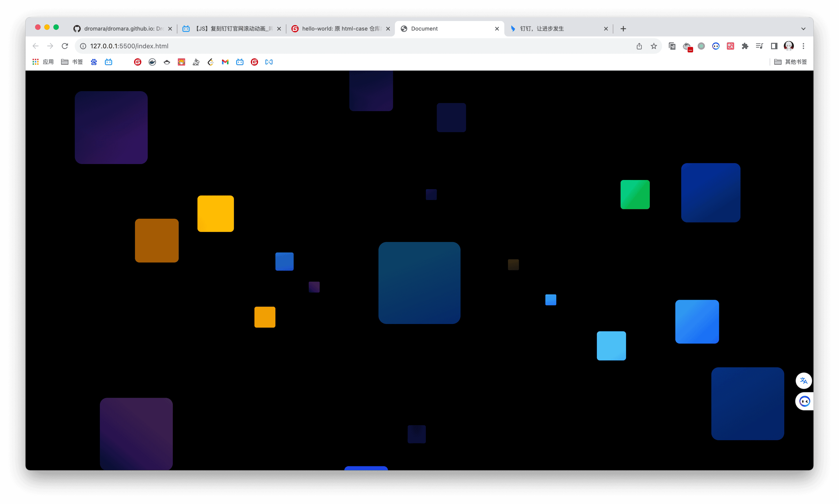Open the 书签 bookmarks folder

click(72, 62)
